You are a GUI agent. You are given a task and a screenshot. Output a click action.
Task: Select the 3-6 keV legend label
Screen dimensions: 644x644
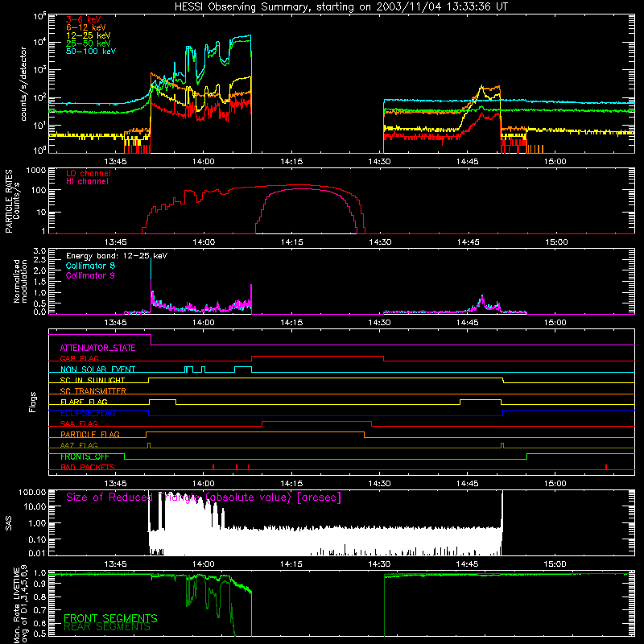point(84,19)
